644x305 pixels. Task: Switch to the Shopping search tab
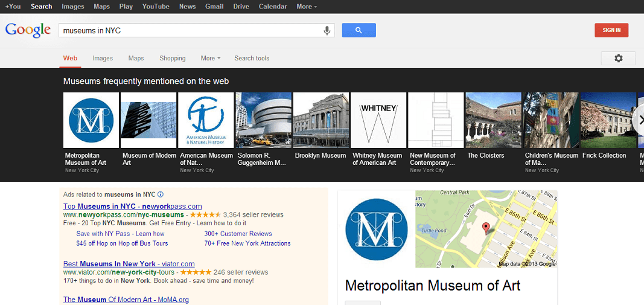click(x=173, y=59)
